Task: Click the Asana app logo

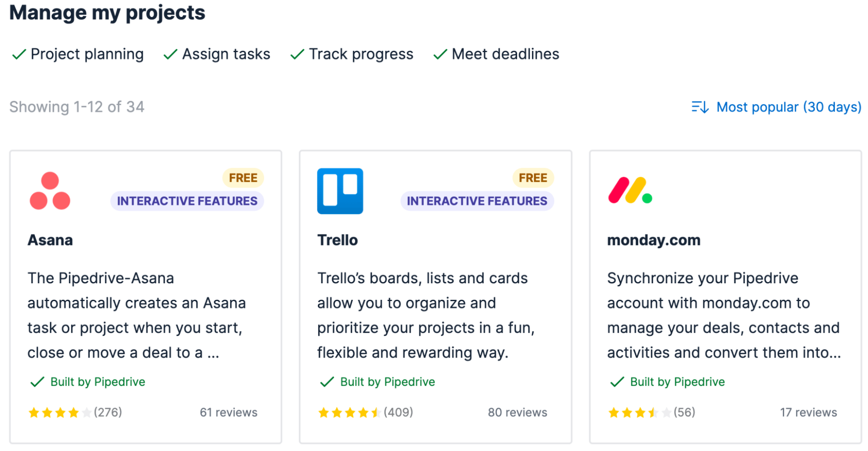Action: point(51,191)
